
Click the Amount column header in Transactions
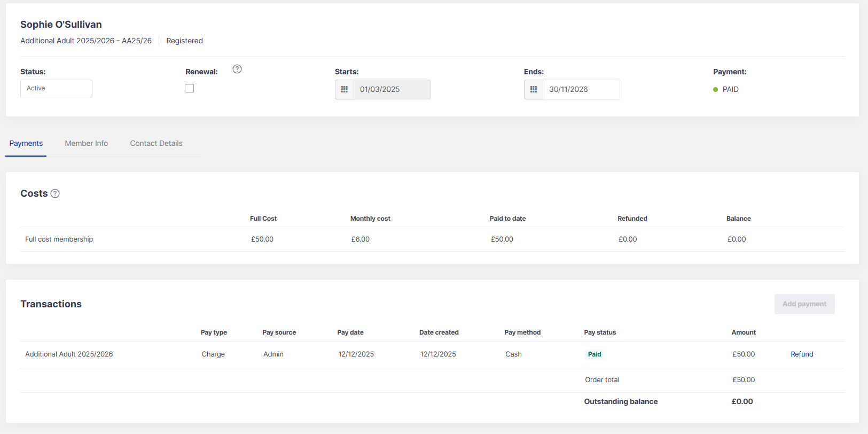click(x=744, y=332)
